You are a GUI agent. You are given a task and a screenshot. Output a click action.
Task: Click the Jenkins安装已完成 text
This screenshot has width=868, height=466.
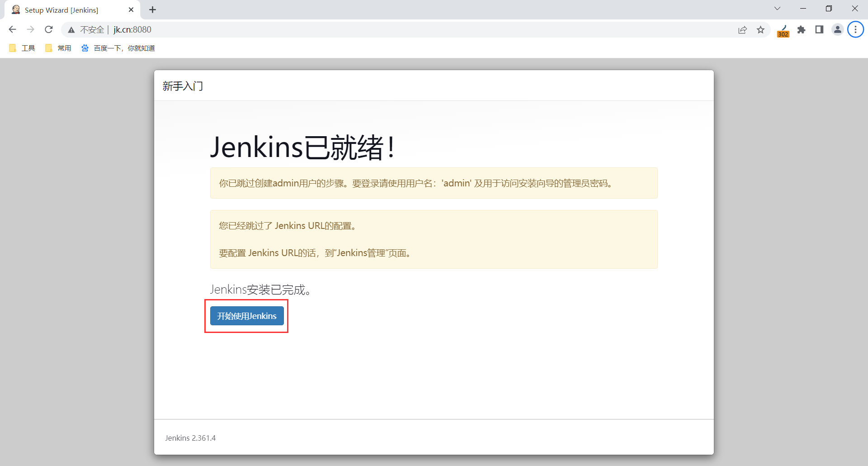pyautogui.click(x=261, y=290)
